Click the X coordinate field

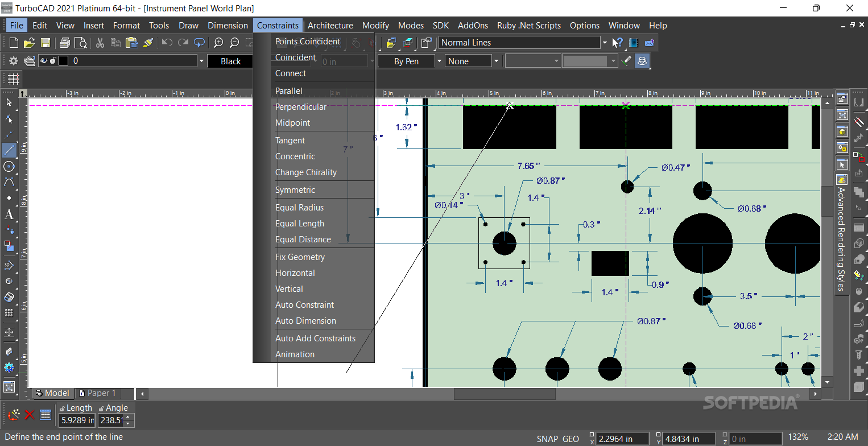coord(623,439)
